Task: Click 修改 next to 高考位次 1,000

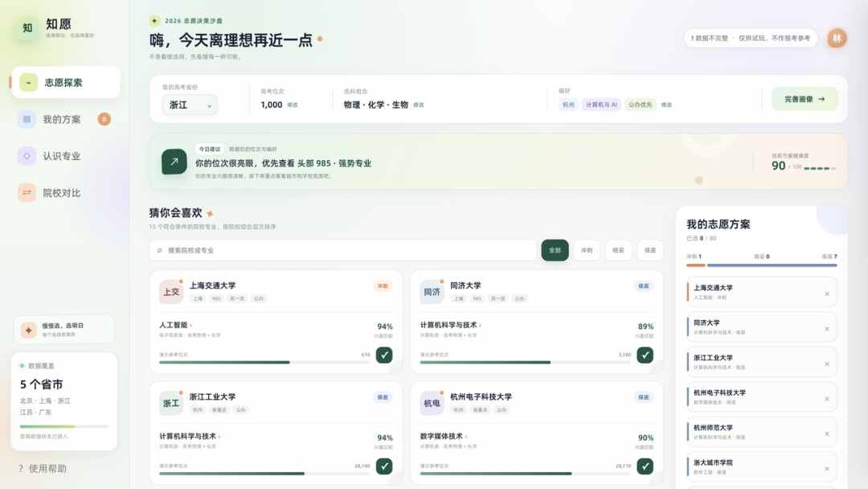Action: pos(293,105)
